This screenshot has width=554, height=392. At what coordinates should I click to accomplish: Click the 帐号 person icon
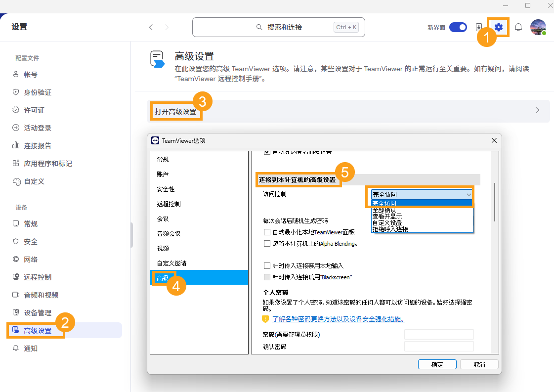[16, 74]
